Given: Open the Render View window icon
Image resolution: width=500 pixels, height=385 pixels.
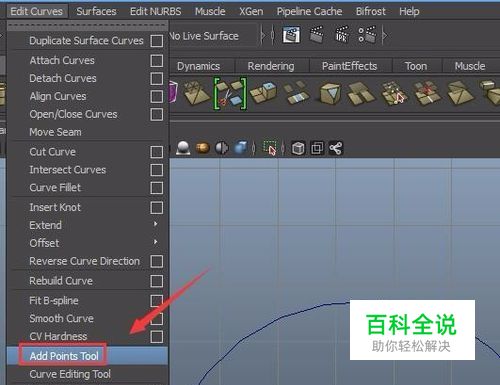Looking at the screenshot, I should click(291, 35).
